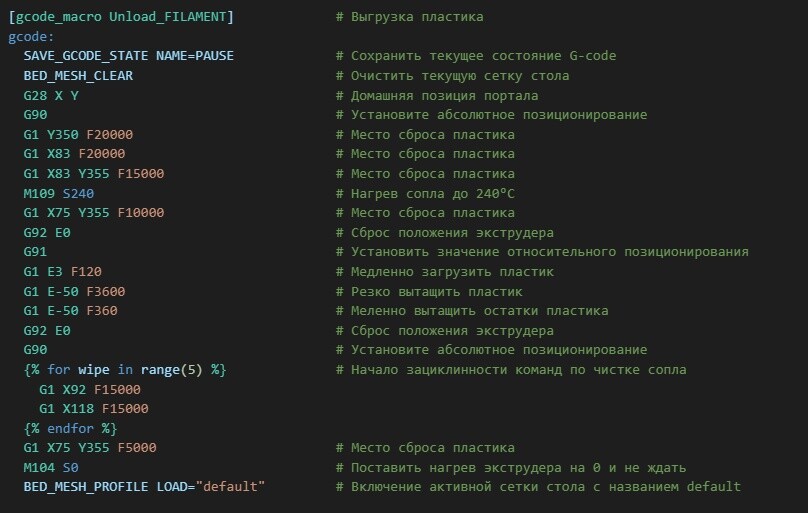Click the G1 Y350 F20000 line
This screenshot has height=513, width=808.
coord(78,134)
